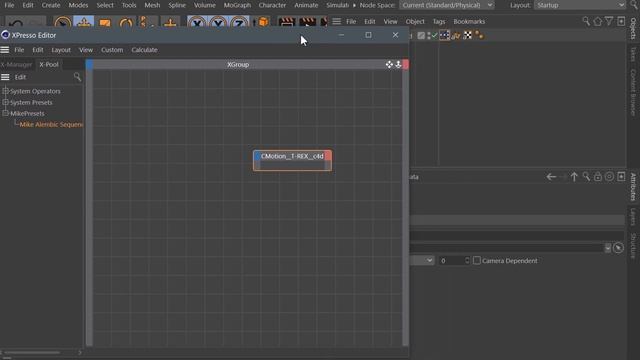640x360 pixels.
Task: Toggle the Attribute Manager lock icon
Action: tap(598, 177)
